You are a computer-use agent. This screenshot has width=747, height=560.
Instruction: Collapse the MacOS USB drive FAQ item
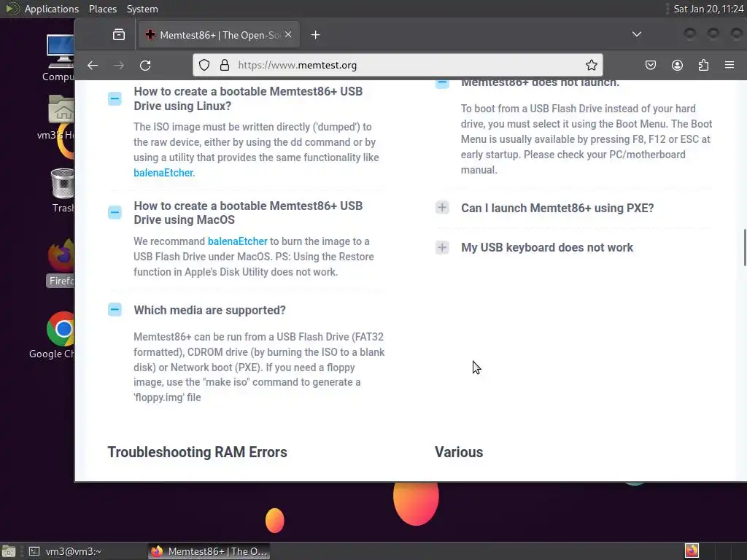(115, 212)
